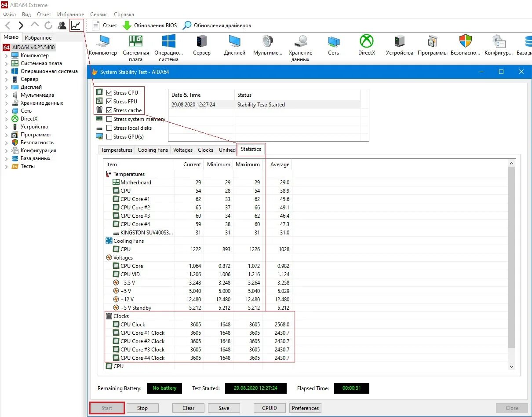This screenshot has height=417, width=532.
Task: Expand the Сеть tree node
Action: click(x=6, y=111)
